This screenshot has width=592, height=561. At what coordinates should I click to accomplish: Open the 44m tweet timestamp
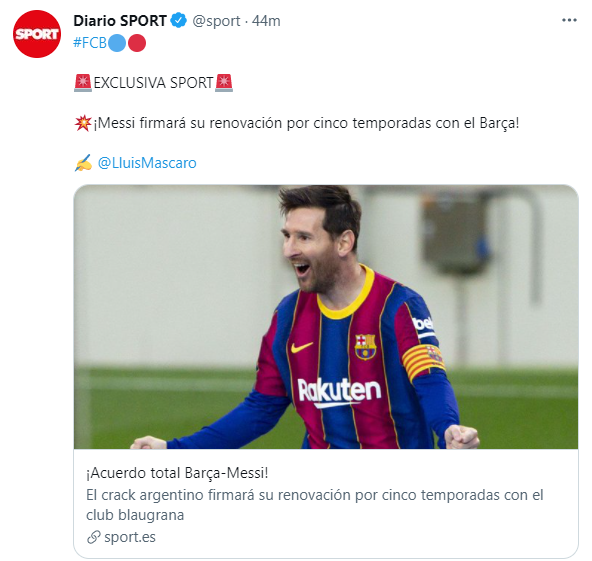(x=266, y=21)
